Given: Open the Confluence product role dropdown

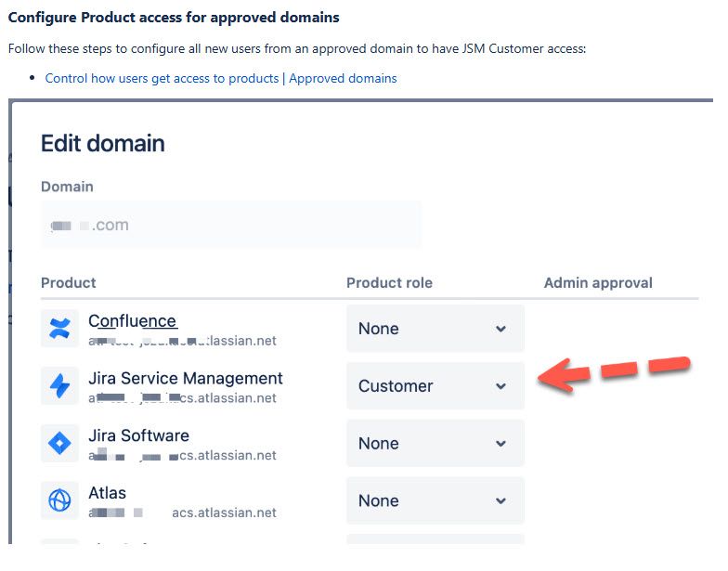Looking at the screenshot, I should 435,329.
